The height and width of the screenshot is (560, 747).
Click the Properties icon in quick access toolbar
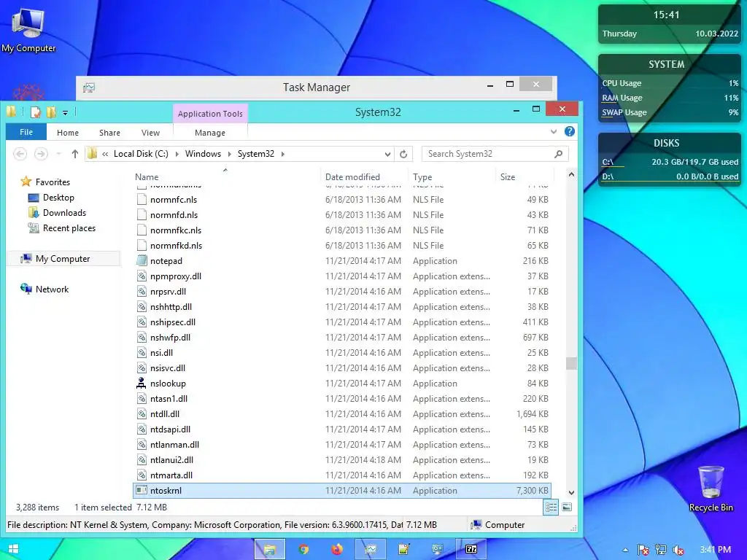click(x=36, y=112)
